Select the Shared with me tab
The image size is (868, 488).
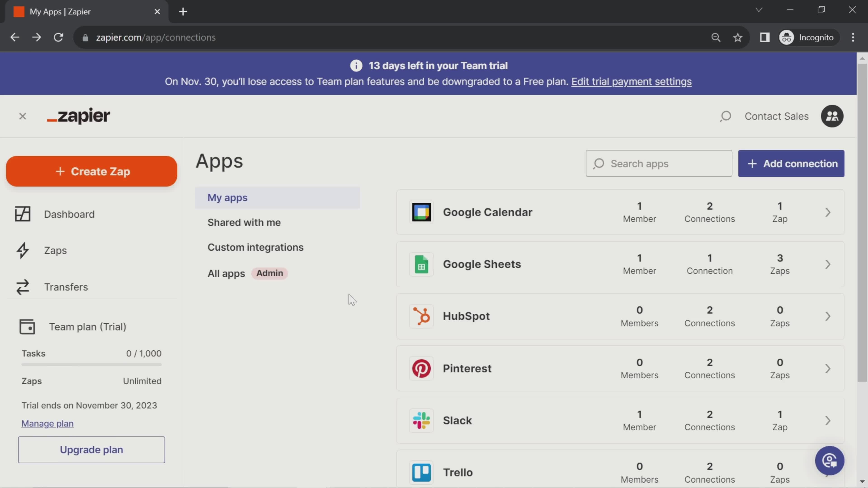pyautogui.click(x=244, y=222)
